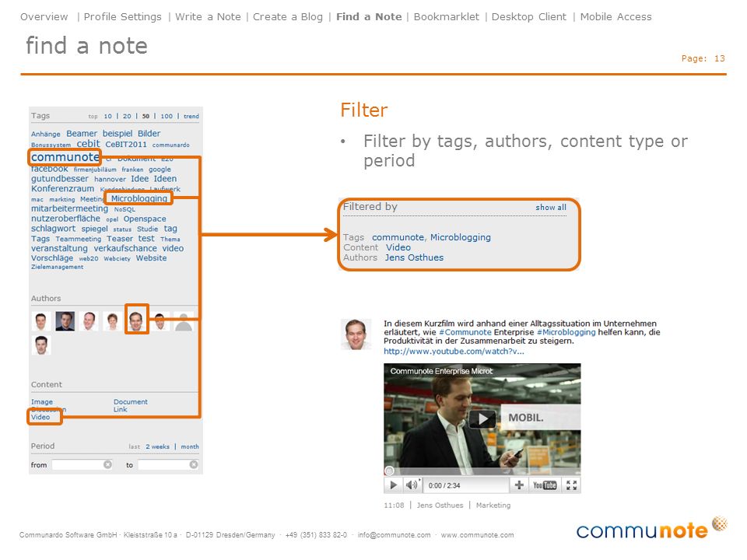Filter by the cebit tag
The height and width of the screenshot is (560, 747).
pyautogui.click(x=88, y=144)
